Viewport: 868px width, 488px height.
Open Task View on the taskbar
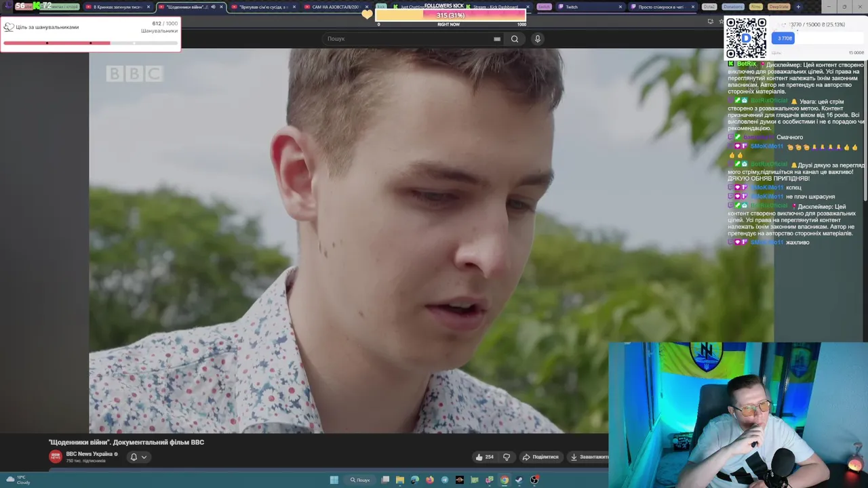pyautogui.click(x=385, y=480)
